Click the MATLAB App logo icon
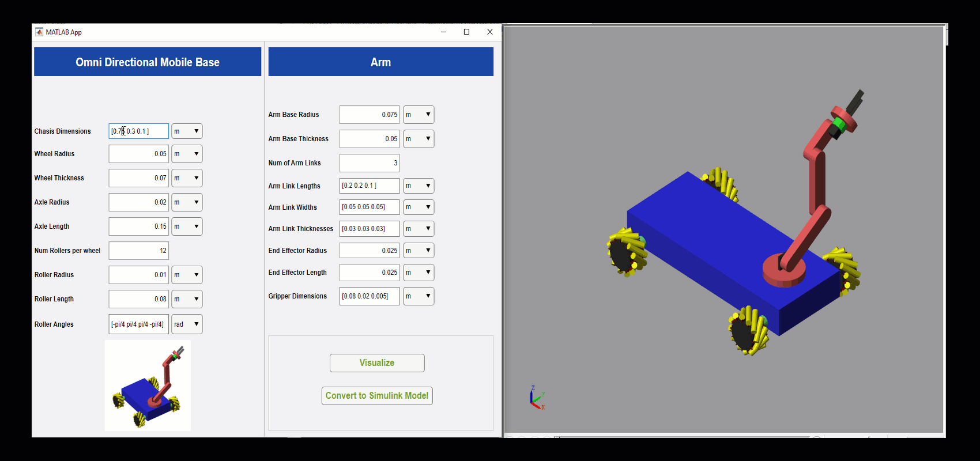This screenshot has height=461, width=980. [x=39, y=32]
